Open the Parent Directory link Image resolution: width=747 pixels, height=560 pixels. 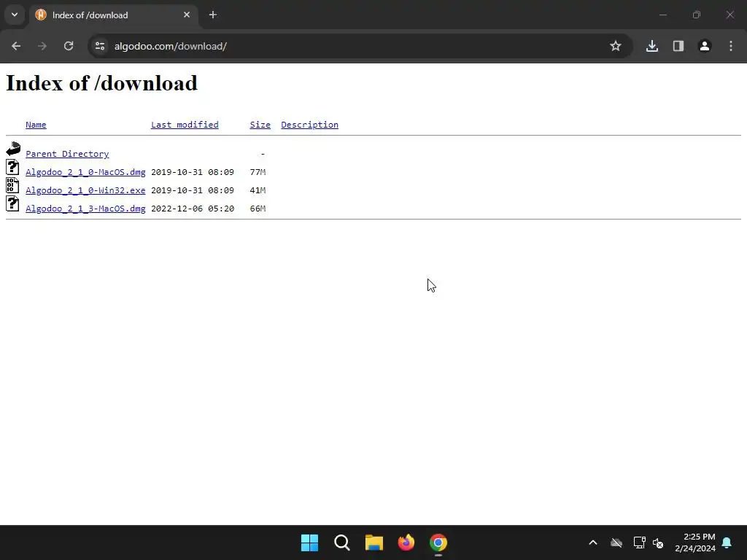(x=67, y=154)
